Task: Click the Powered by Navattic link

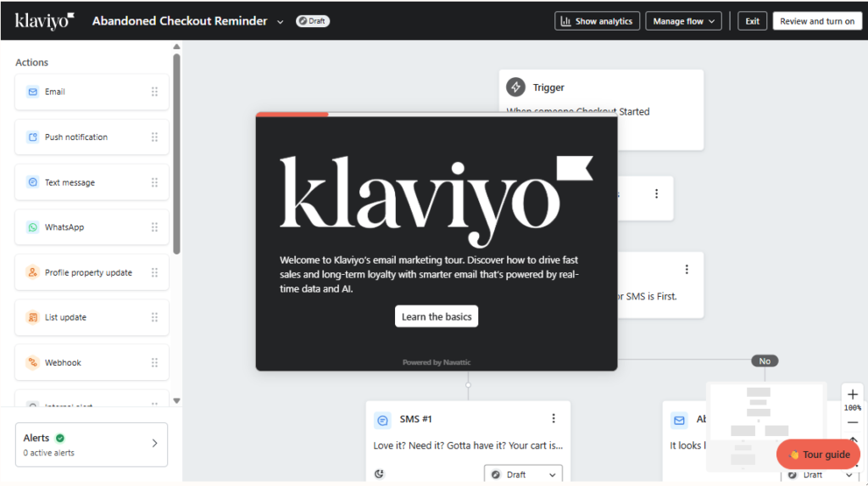Action: click(x=437, y=362)
